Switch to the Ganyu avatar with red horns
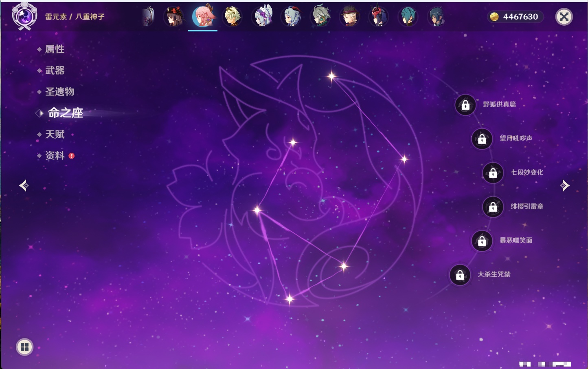 [292, 17]
